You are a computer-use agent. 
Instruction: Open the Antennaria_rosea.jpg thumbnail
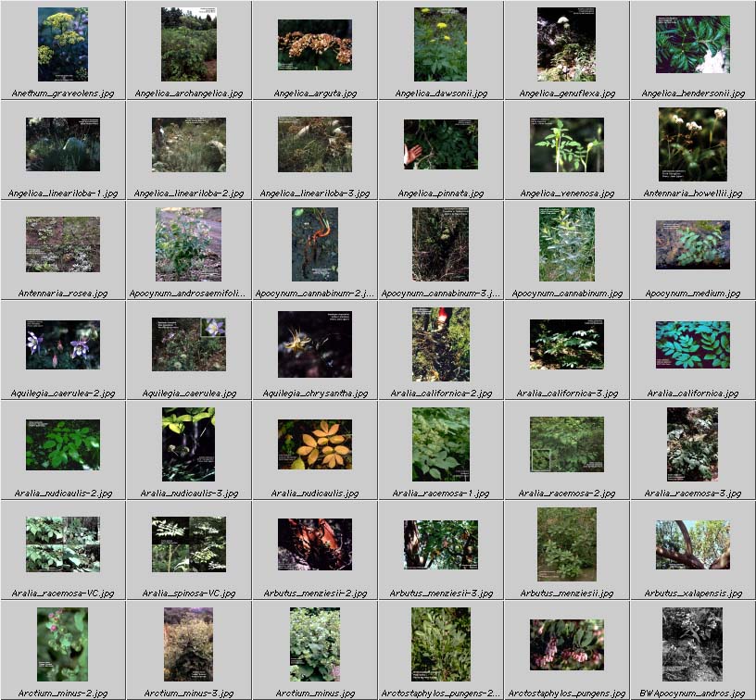pyautogui.click(x=62, y=244)
